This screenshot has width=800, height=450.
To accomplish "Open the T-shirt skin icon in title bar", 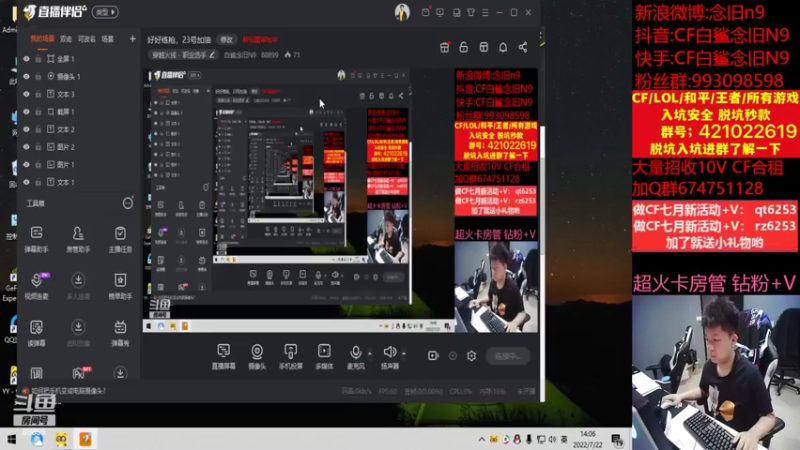I will [471, 12].
